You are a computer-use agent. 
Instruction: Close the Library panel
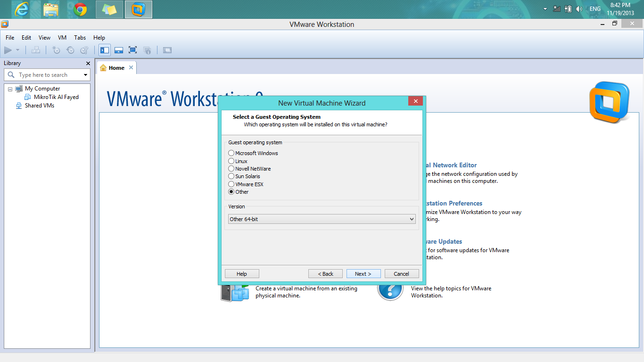pyautogui.click(x=88, y=63)
